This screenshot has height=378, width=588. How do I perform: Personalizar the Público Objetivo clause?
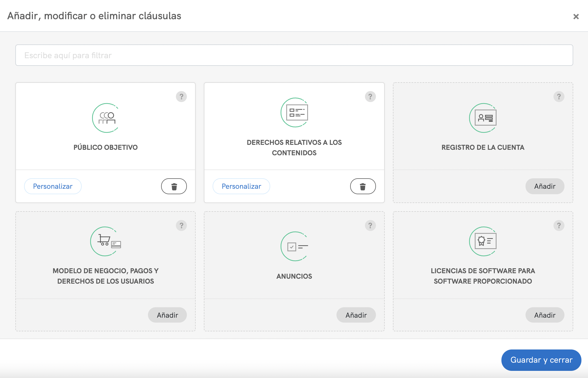click(x=53, y=187)
